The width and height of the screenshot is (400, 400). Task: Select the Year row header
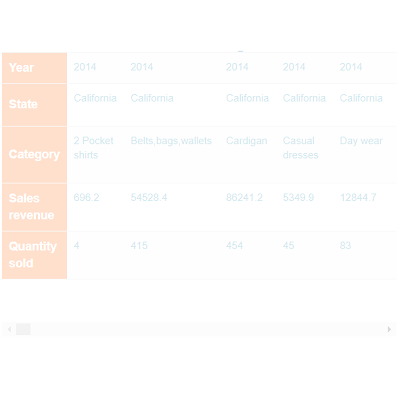click(35, 68)
